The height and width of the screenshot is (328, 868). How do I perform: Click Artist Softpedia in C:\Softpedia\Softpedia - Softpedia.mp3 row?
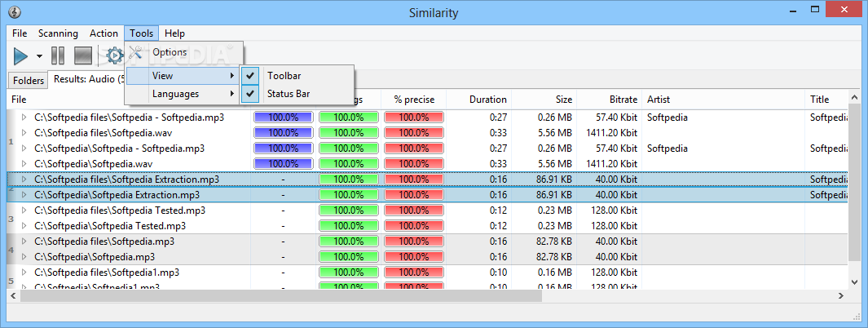click(667, 148)
